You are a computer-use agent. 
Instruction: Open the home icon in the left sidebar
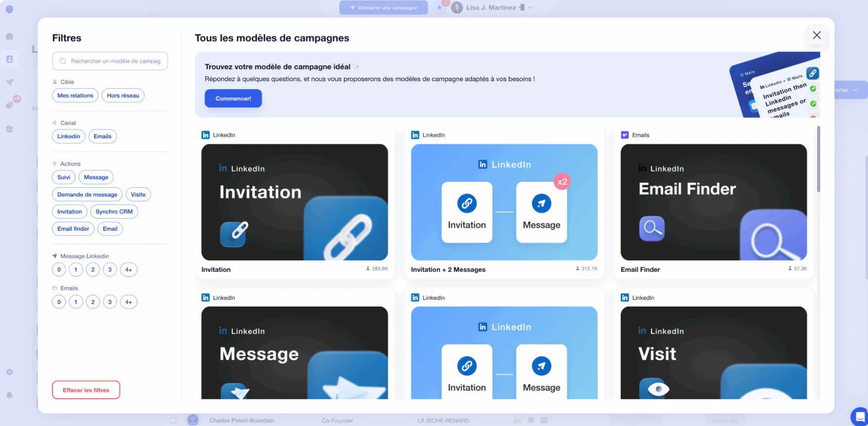pos(9,36)
